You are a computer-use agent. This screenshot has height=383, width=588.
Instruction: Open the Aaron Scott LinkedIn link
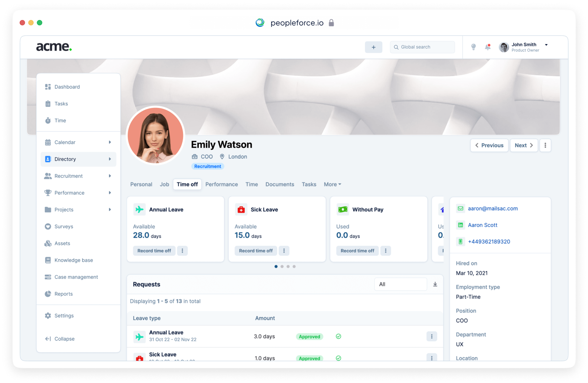(x=482, y=225)
